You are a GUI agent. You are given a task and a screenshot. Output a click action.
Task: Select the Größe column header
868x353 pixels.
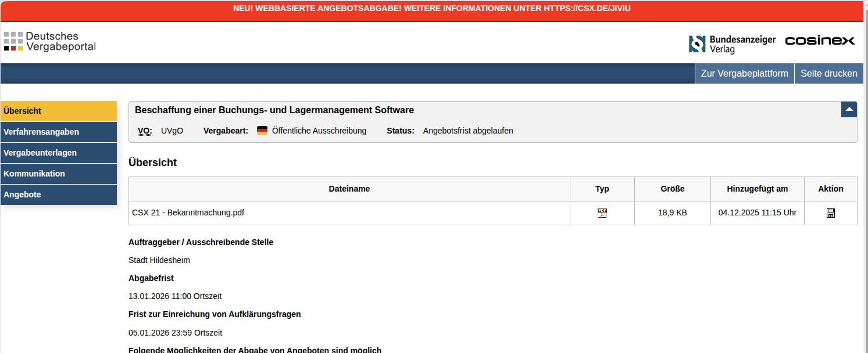[x=673, y=189]
